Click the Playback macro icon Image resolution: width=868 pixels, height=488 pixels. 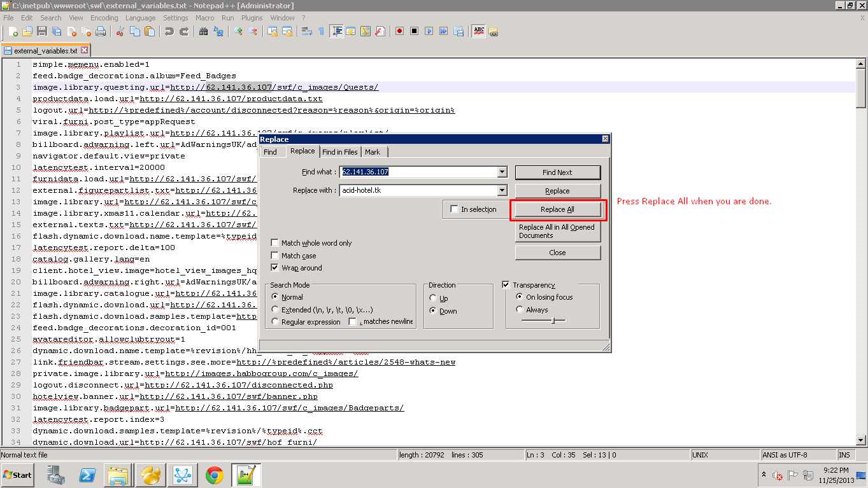point(429,31)
